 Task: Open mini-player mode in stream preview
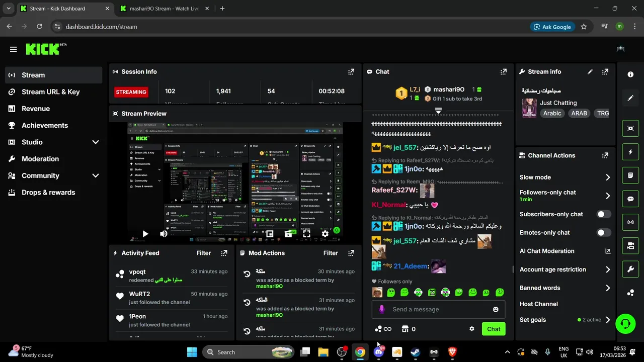(x=270, y=234)
